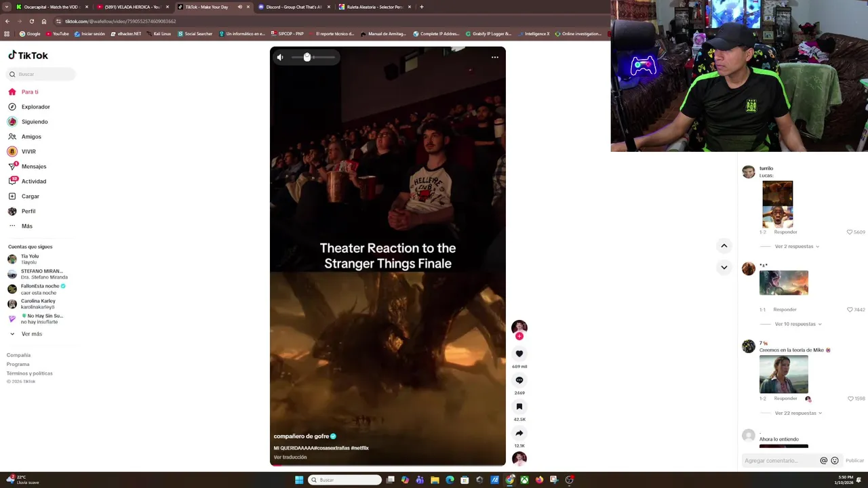The width and height of the screenshot is (868, 488).
Task: Open 'Términos y políticas' footer link
Action: [x=29, y=373]
